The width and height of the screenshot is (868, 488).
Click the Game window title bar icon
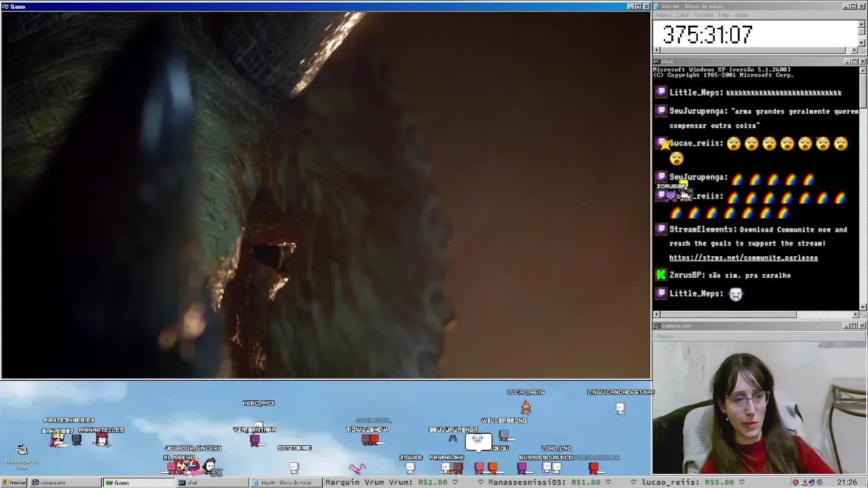tap(5, 7)
